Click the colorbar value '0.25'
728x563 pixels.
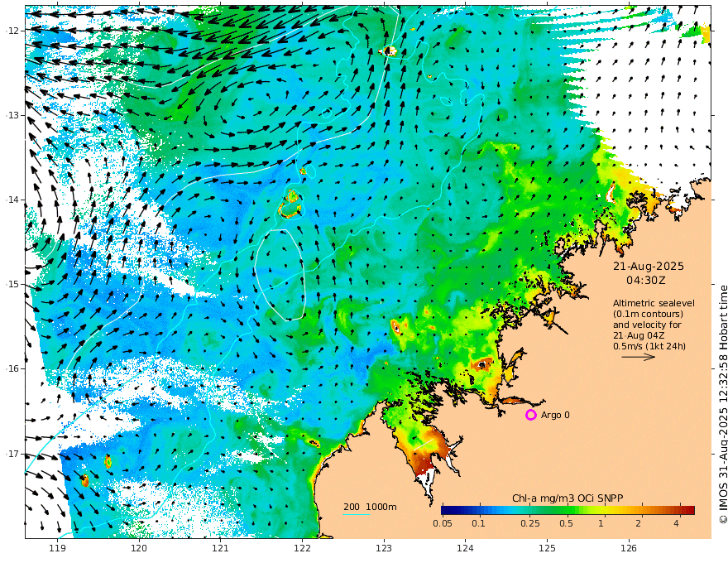coord(530,523)
